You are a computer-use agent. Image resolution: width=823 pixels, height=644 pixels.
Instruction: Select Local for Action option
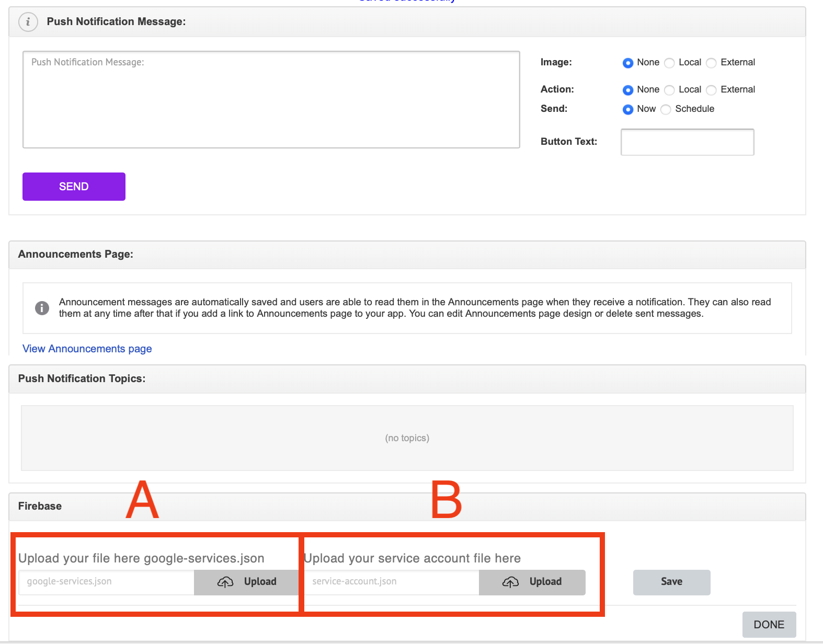coord(669,90)
